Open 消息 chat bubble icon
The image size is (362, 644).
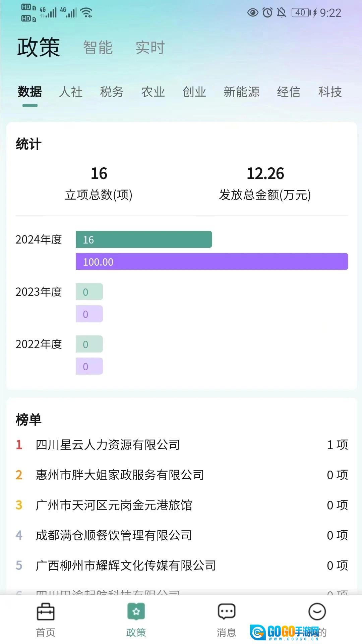tap(227, 611)
